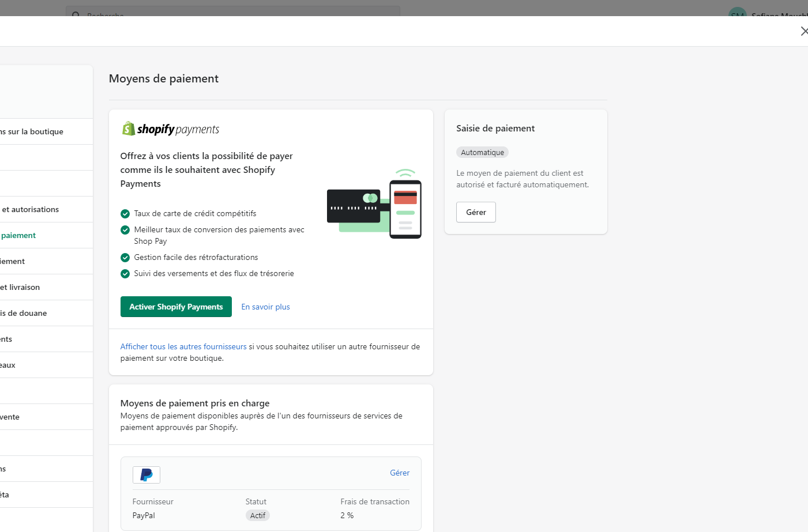Select the green "paiement" sidebar item
This screenshot has width=808, height=532.
[x=18, y=235]
